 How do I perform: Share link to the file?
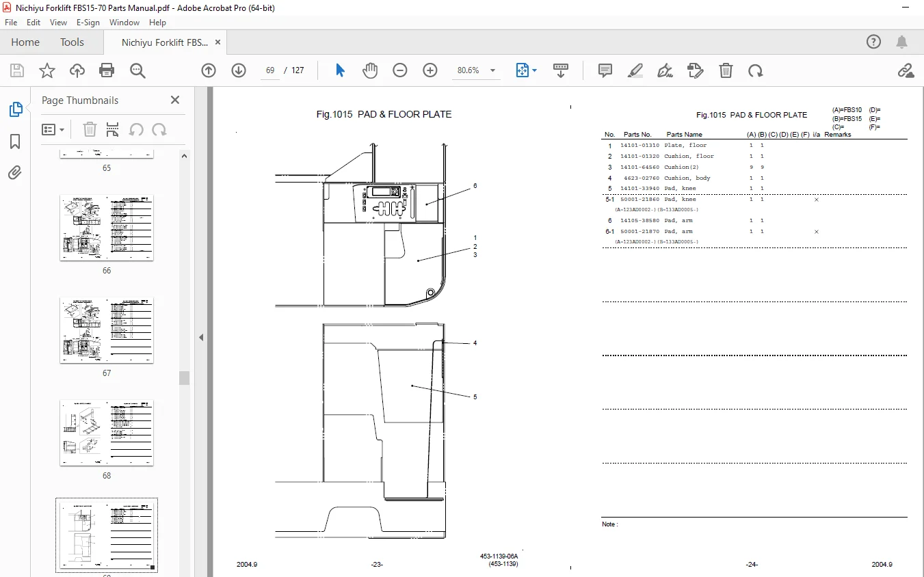click(x=906, y=70)
